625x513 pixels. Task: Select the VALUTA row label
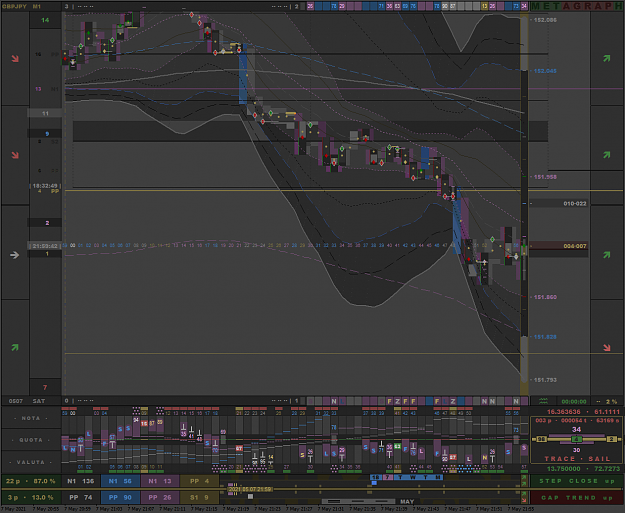click(x=31, y=462)
